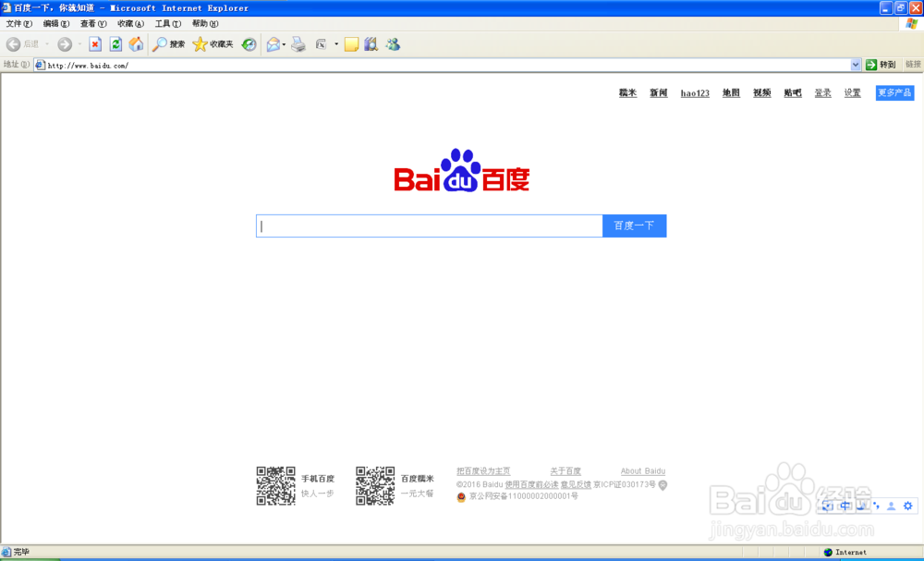Click the Mail envelope toolbar icon
The image size is (924, 561).
coord(273,44)
